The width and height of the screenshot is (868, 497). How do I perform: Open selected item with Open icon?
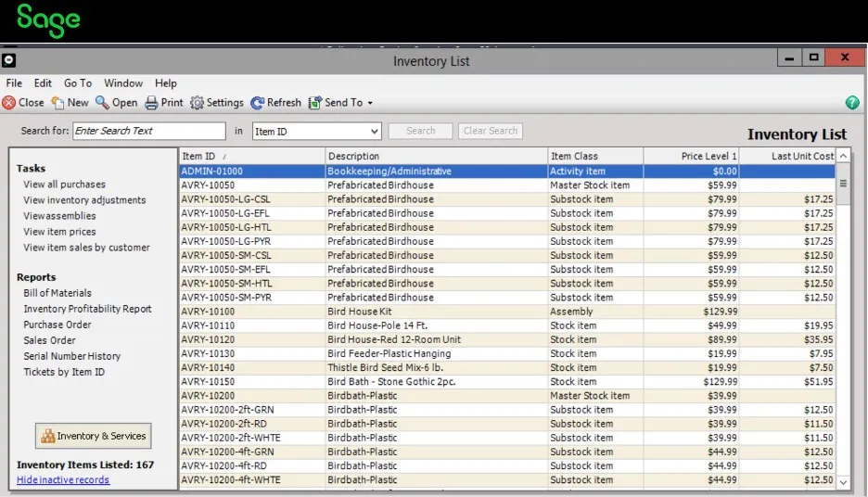[102, 103]
